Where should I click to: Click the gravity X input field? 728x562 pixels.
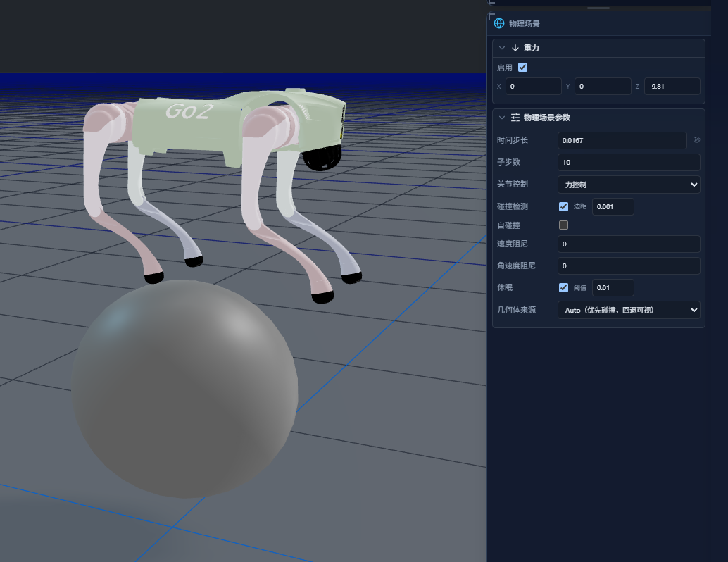pos(533,87)
